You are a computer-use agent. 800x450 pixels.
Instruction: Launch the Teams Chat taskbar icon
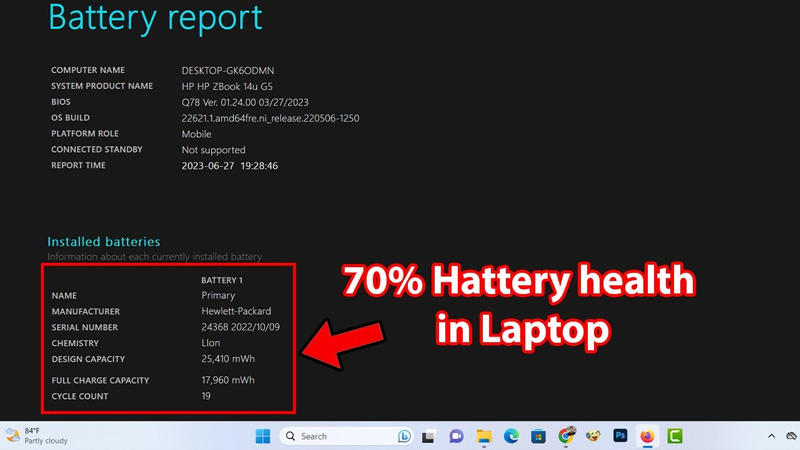pyautogui.click(x=456, y=436)
